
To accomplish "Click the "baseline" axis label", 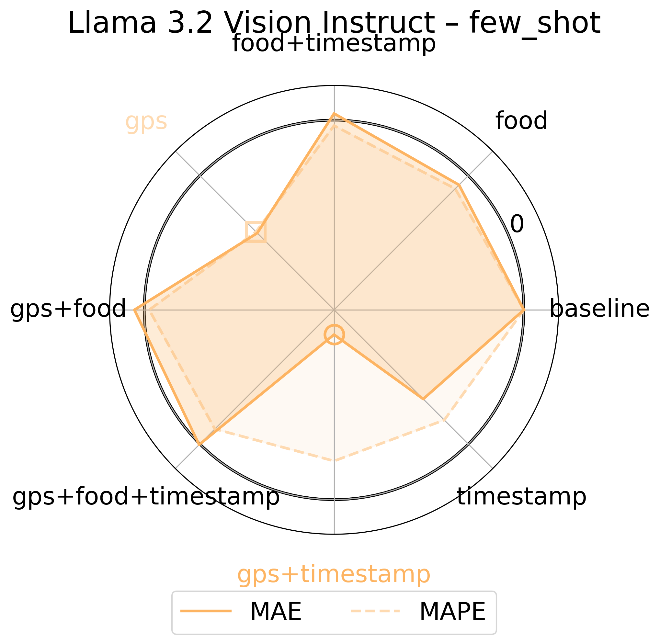I will [x=599, y=309].
